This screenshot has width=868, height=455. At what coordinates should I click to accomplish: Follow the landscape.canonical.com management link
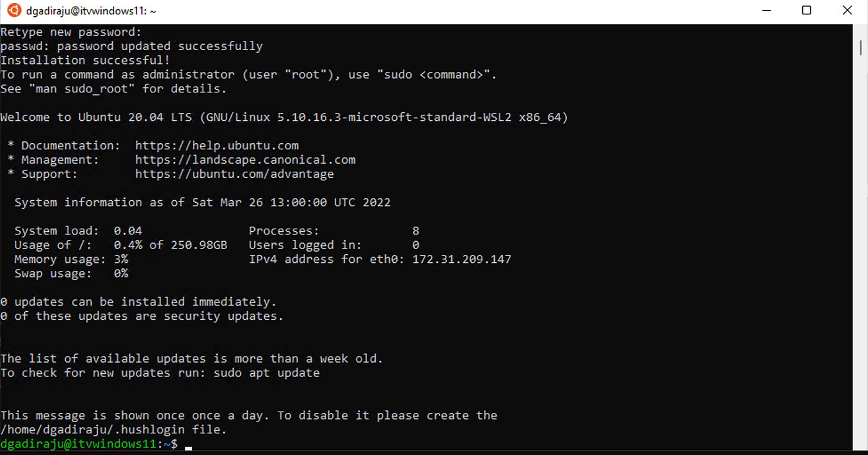click(x=245, y=159)
